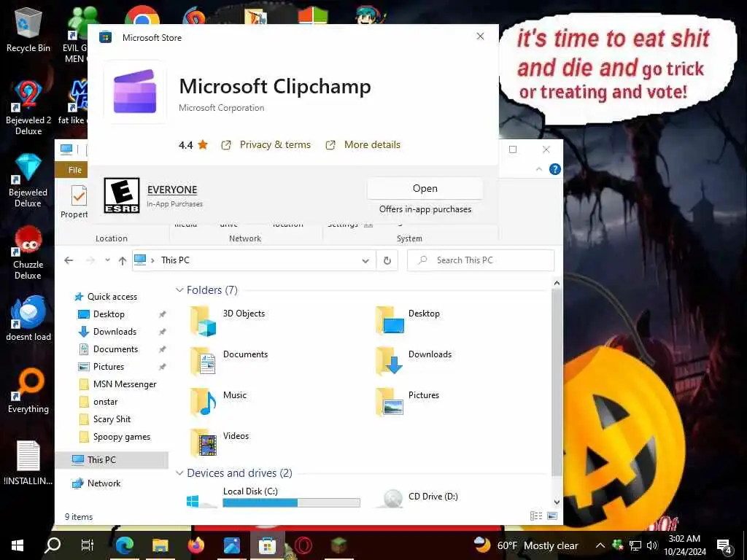Image resolution: width=747 pixels, height=560 pixels.
Task: Select MSN Messenger folder in sidebar
Action: [x=125, y=384]
